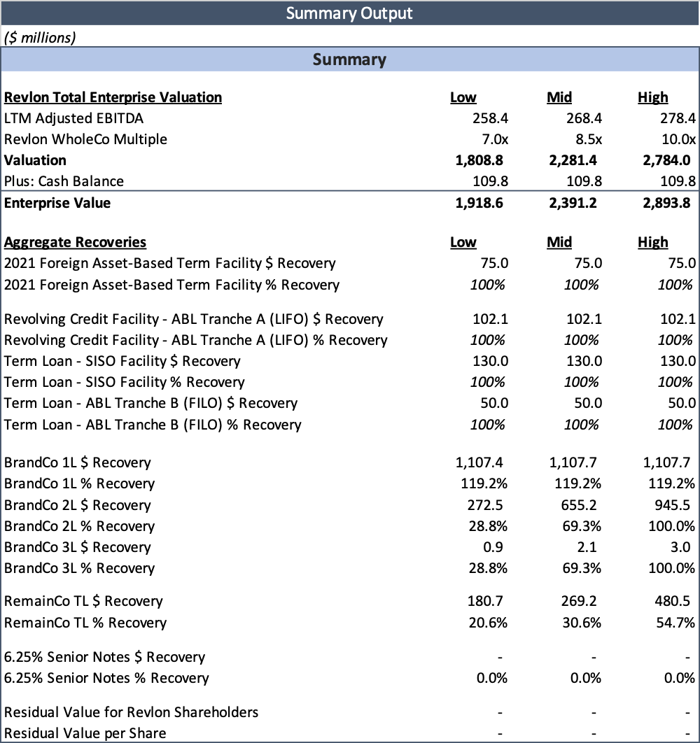The image size is (700, 743).
Task: Click the Residual Value per Share label
Action: 85,733
